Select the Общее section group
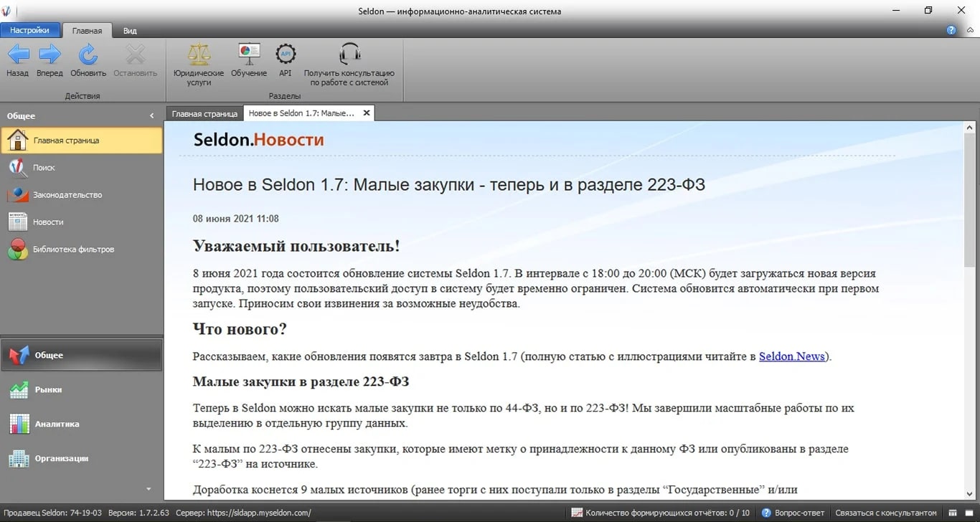Image resolution: width=980 pixels, height=522 pixels. 82,355
